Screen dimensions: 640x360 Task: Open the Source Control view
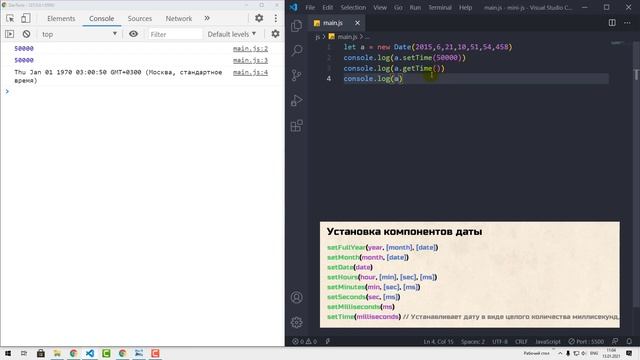(x=297, y=75)
